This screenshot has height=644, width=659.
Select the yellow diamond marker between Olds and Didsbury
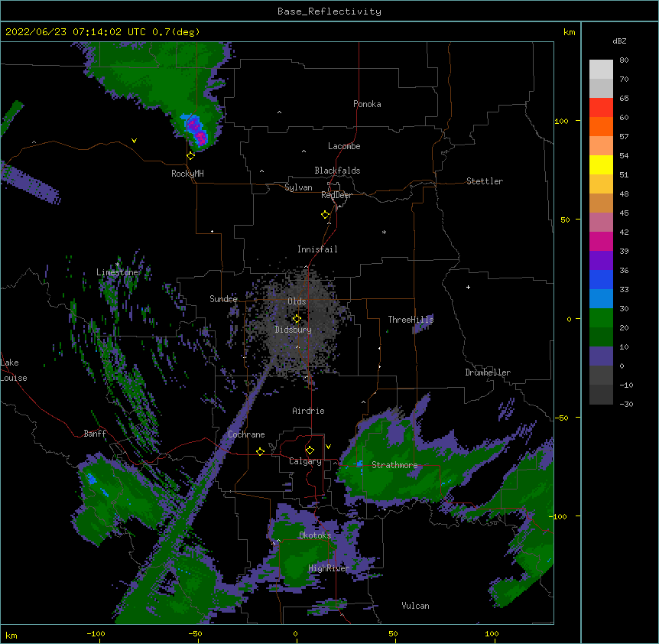[297, 319]
